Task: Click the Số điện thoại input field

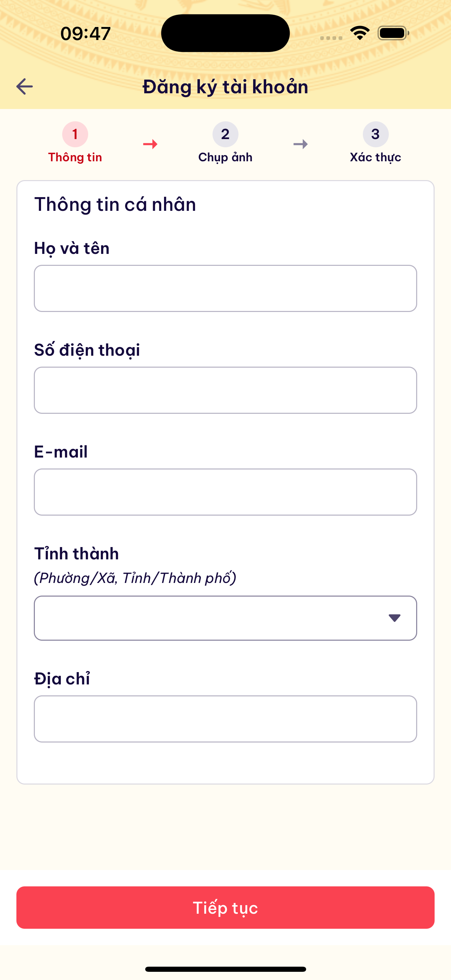Action: [x=225, y=390]
